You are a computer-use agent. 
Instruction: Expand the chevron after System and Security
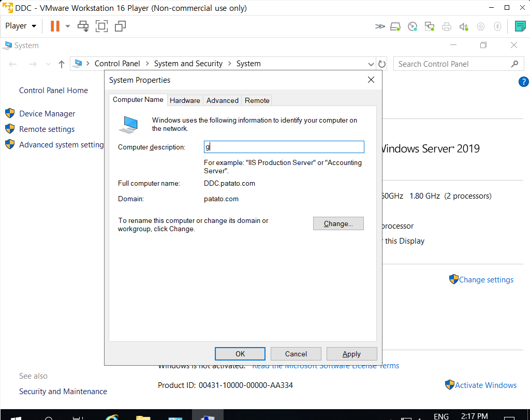(x=229, y=64)
